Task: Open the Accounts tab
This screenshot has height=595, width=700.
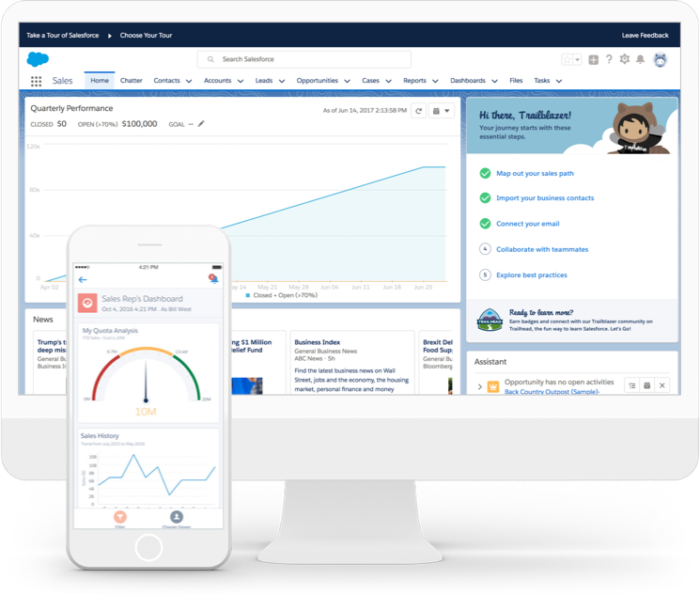Action: click(x=217, y=81)
